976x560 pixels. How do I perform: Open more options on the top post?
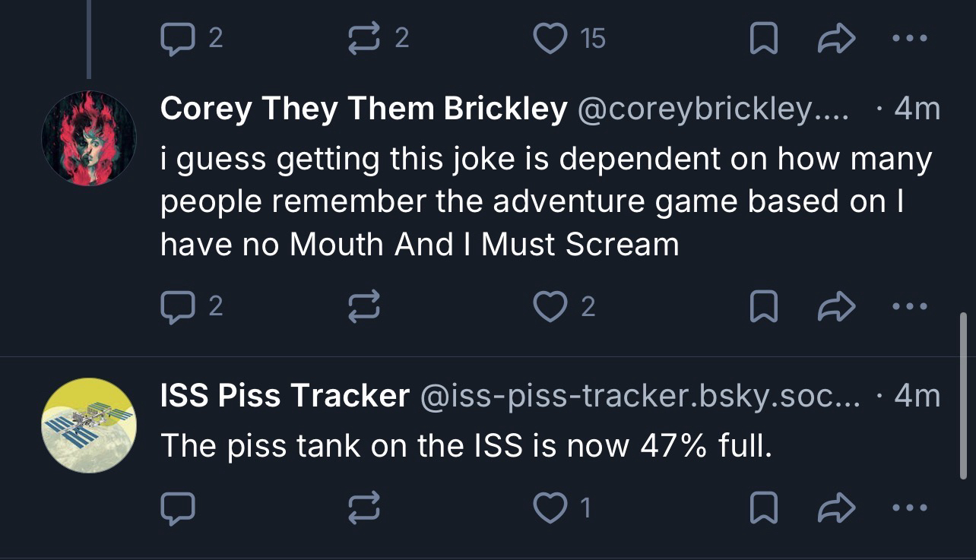(911, 38)
